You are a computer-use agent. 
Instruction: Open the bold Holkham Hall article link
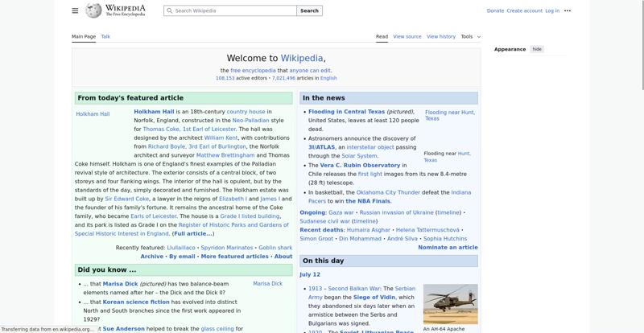(x=154, y=112)
